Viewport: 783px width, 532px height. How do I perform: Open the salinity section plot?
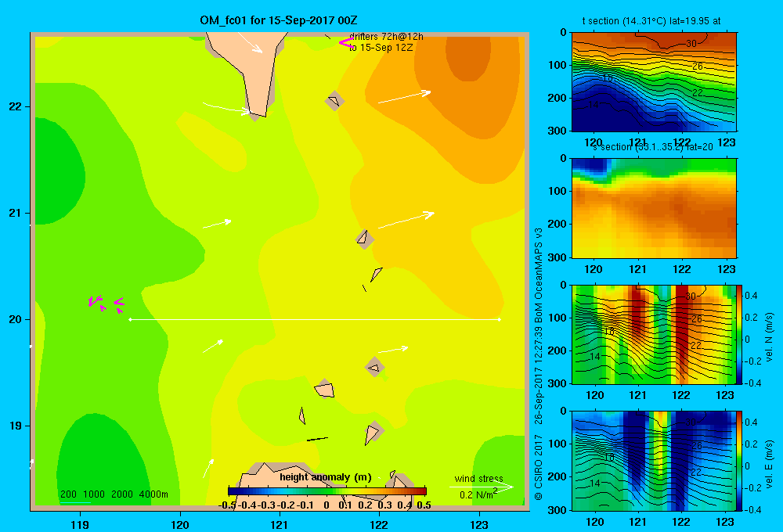tap(654, 208)
